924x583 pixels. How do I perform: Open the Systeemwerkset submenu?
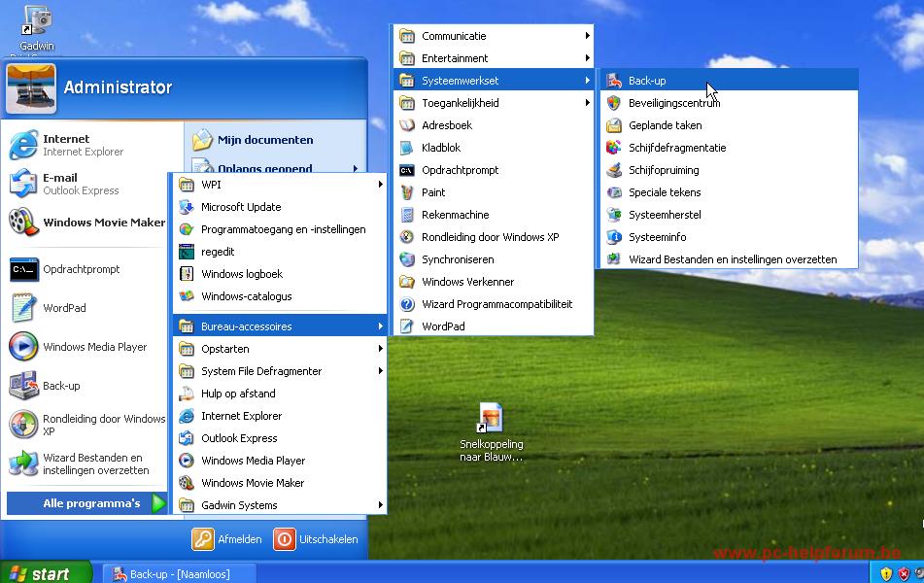click(494, 81)
